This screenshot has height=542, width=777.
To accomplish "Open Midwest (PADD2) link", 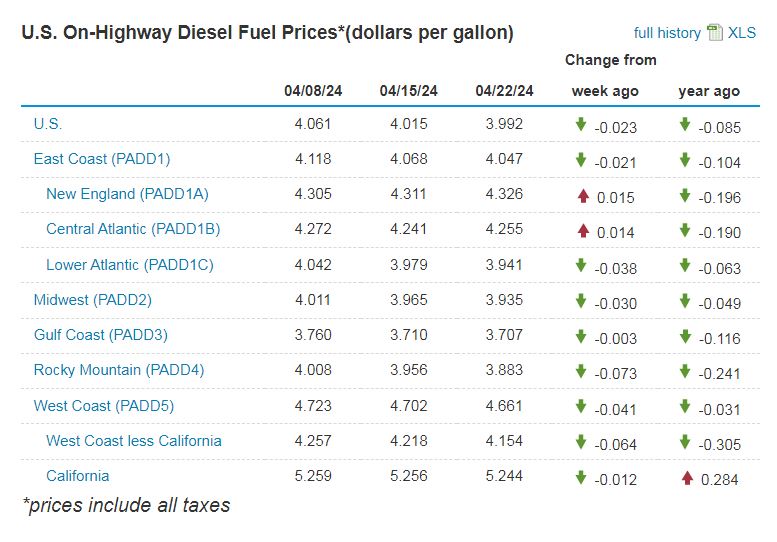I will click(92, 300).
